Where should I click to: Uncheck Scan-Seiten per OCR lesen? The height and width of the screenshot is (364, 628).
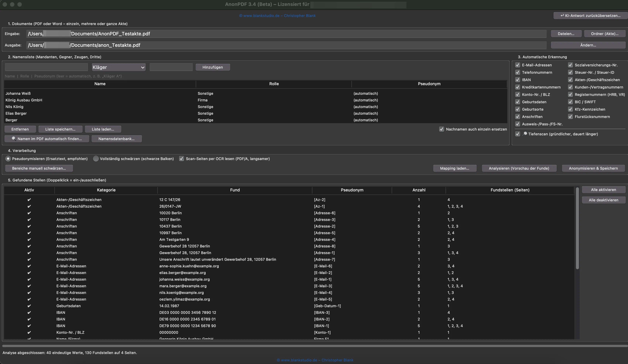click(181, 159)
